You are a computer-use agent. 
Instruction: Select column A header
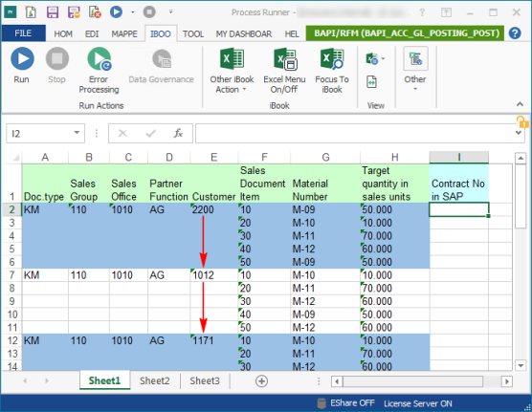tap(45, 158)
